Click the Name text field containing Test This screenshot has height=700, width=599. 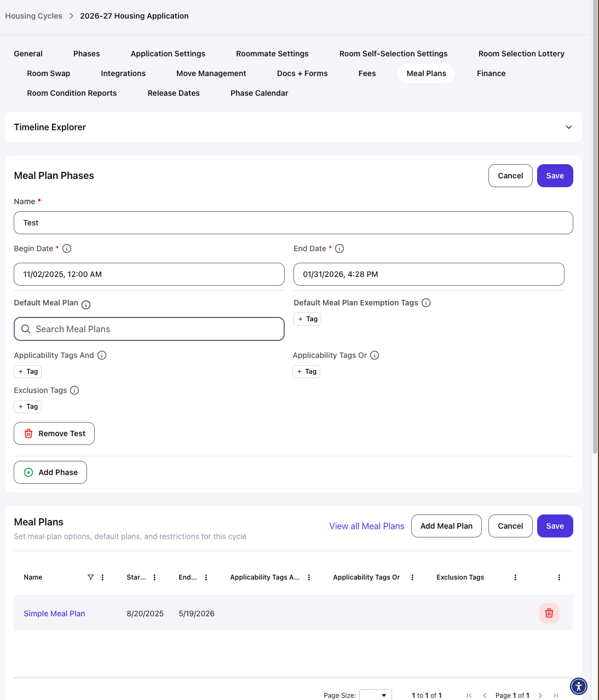coord(293,223)
